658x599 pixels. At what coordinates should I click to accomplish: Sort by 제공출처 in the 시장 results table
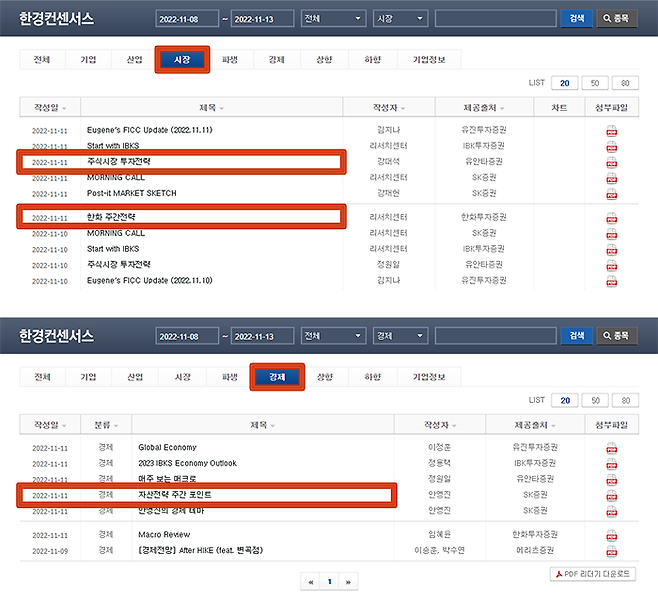484,107
